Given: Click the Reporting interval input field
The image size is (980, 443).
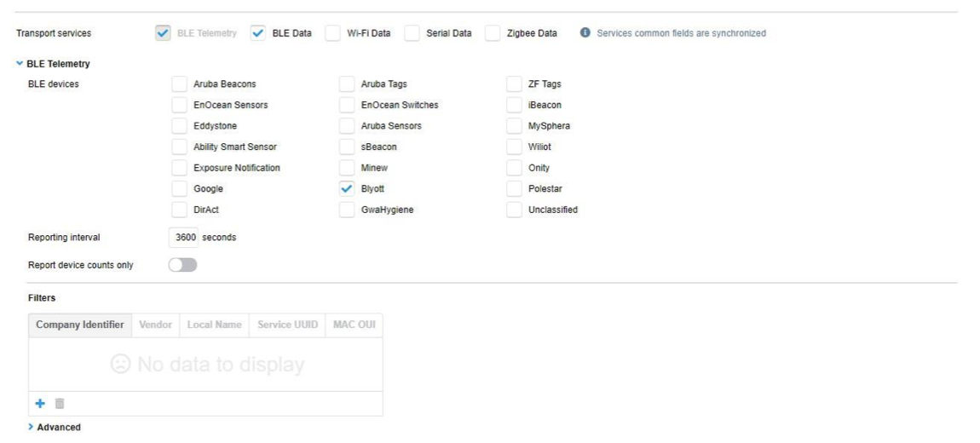Looking at the screenshot, I should pos(183,237).
